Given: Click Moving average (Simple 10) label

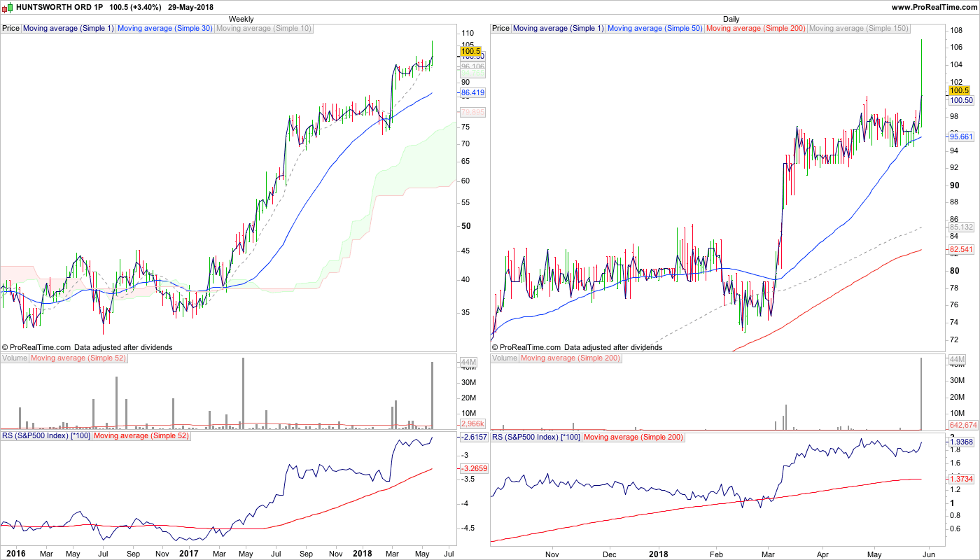Looking at the screenshot, I should 264,29.
